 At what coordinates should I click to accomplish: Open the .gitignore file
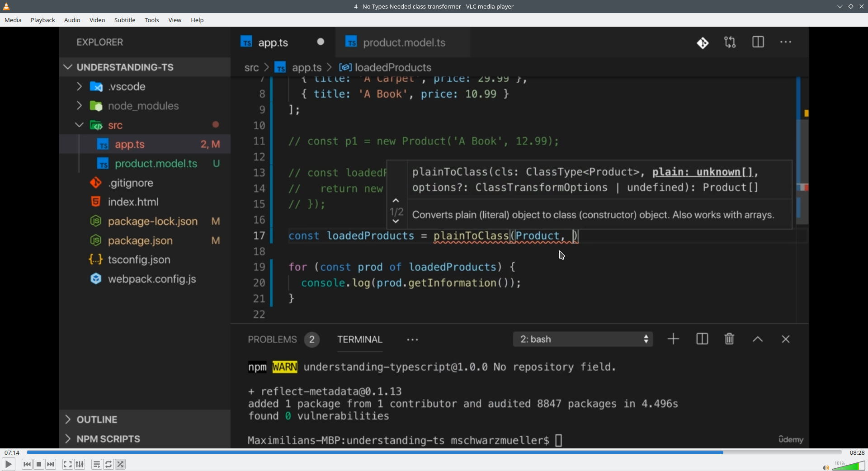[x=145, y=183]
